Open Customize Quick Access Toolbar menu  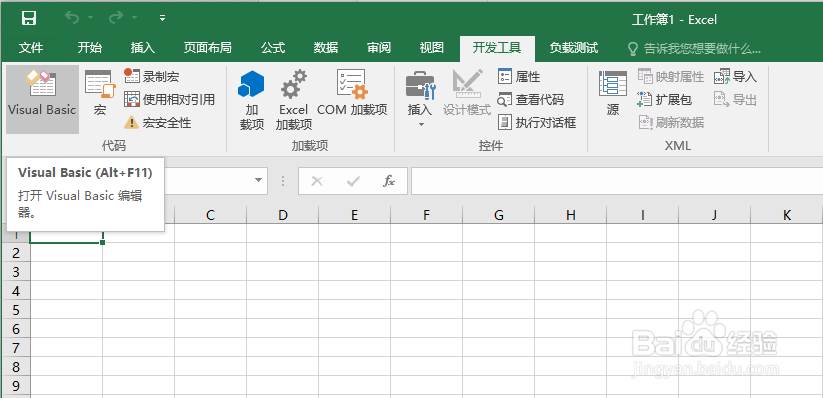(163, 18)
